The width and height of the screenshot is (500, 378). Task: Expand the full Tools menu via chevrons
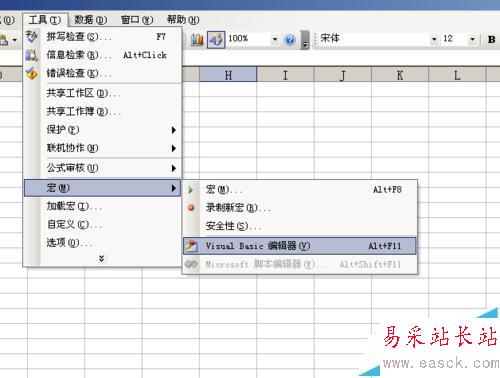click(102, 259)
